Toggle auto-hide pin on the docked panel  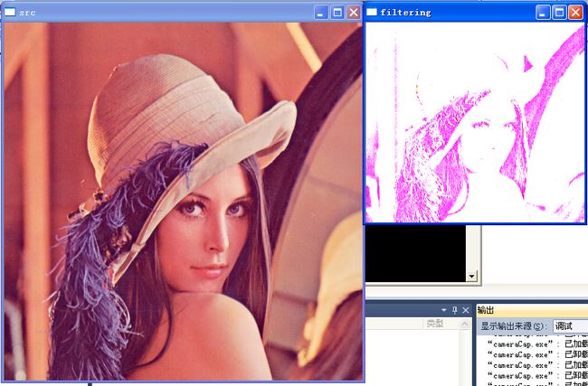click(x=455, y=310)
